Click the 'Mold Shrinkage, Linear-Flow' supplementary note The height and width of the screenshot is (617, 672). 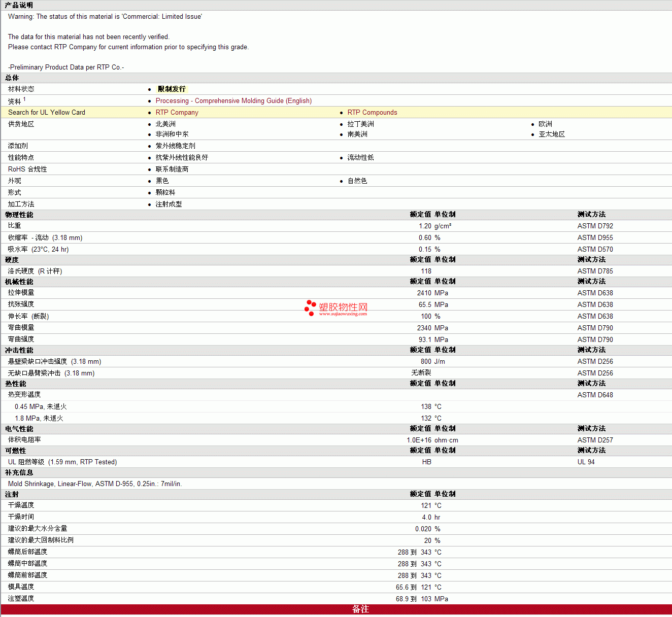95,484
